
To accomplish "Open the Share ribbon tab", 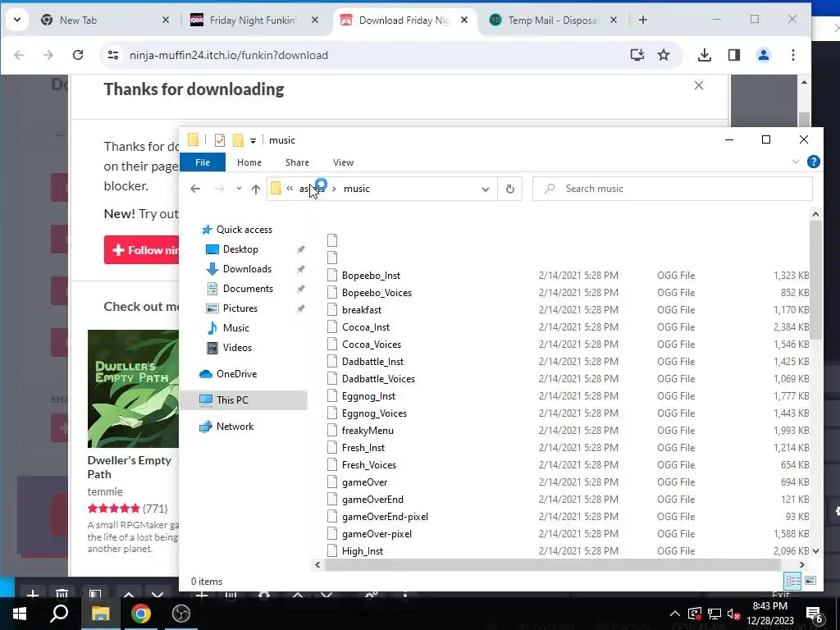I will pyautogui.click(x=297, y=162).
